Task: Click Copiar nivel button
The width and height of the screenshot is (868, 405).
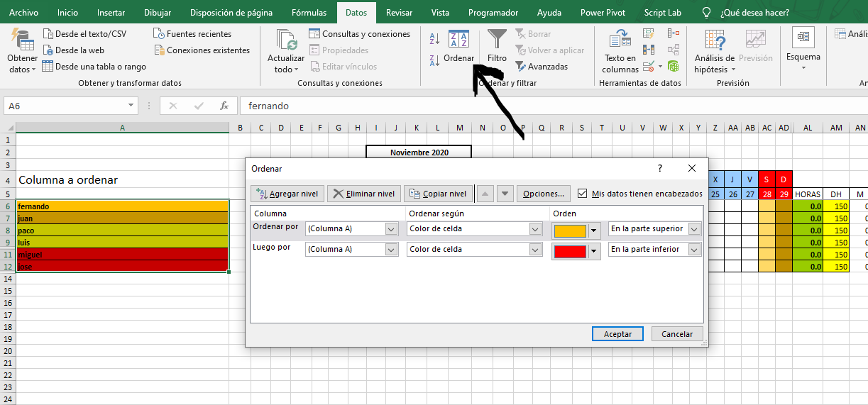Action: [x=438, y=194]
